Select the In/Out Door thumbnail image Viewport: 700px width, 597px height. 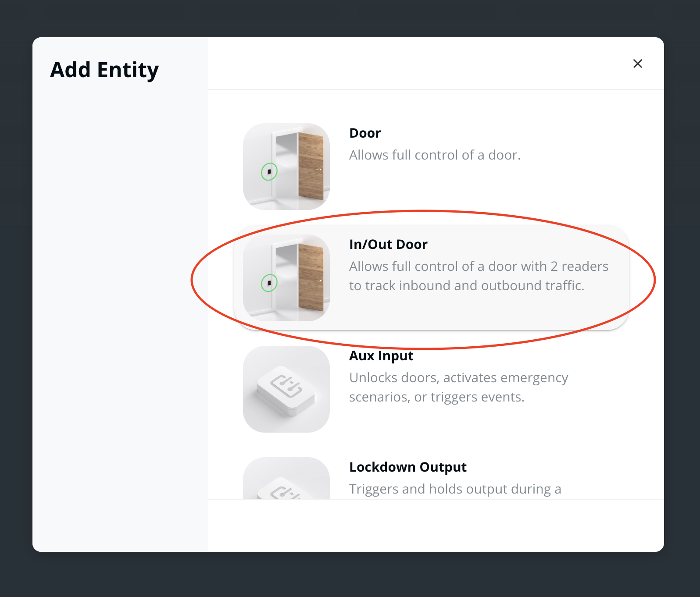tap(286, 277)
